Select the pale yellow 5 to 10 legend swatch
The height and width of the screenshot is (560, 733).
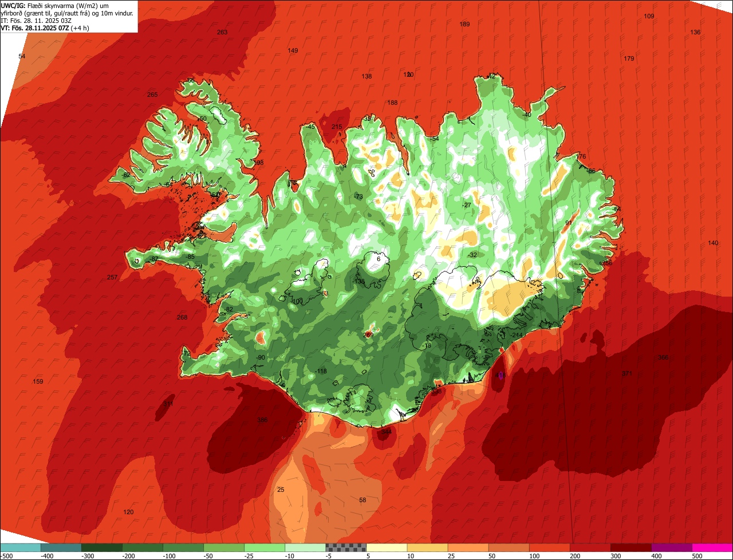pyautogui.click(x=387, y=547)
